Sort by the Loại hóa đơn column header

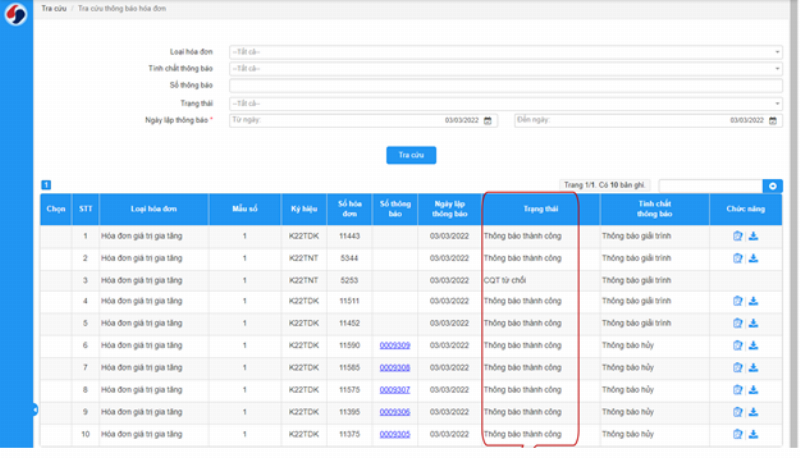(x=154, y=209)
